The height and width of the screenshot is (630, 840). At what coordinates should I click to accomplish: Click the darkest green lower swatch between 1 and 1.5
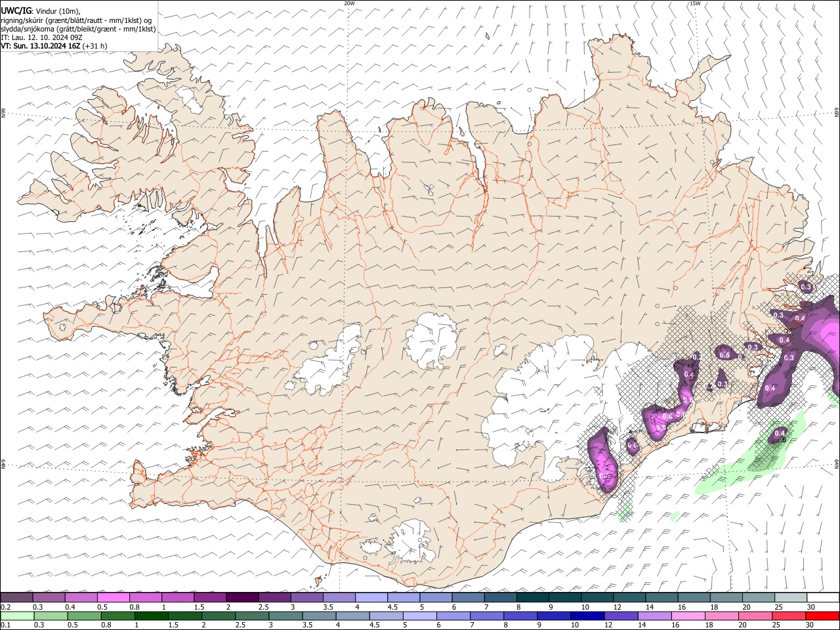point(151,616)
